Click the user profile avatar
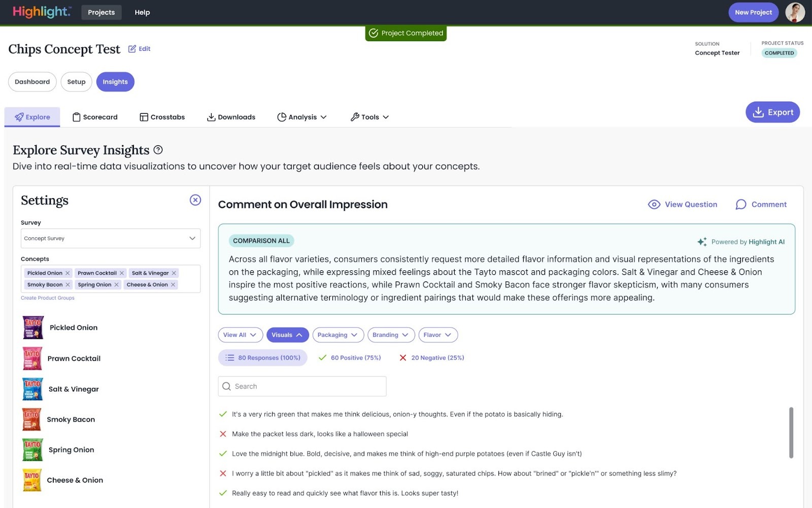 pyautogui.click(x=794, y=12)
